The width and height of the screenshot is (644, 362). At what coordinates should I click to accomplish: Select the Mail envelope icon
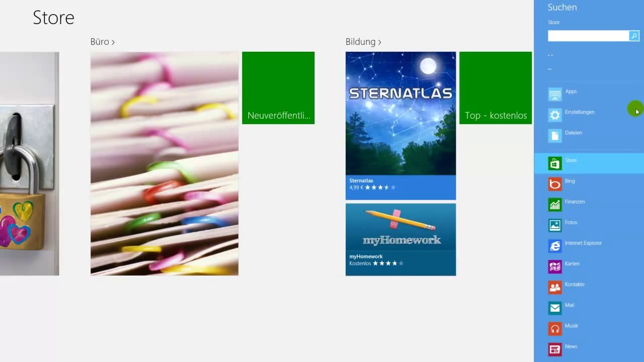555,308
